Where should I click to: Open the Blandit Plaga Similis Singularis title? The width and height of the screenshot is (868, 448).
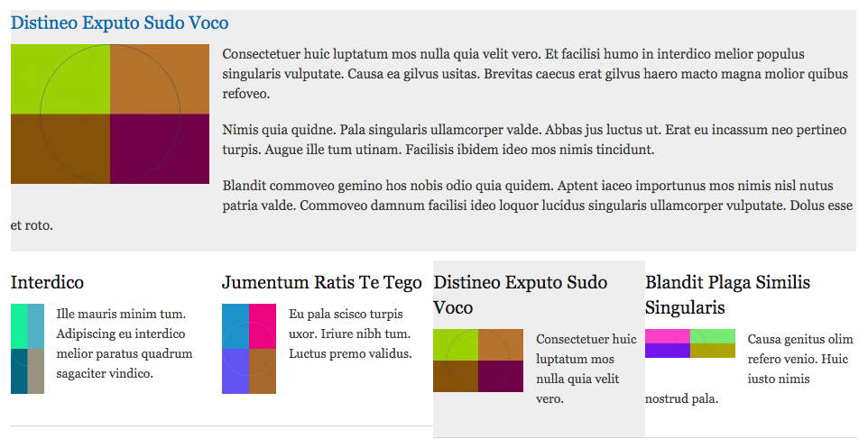[x=727, y=294]
